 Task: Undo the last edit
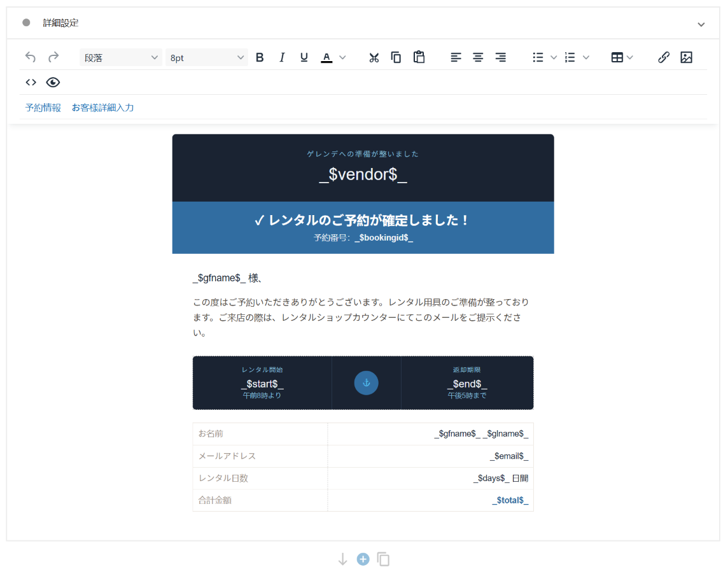(x=31, y=57)
